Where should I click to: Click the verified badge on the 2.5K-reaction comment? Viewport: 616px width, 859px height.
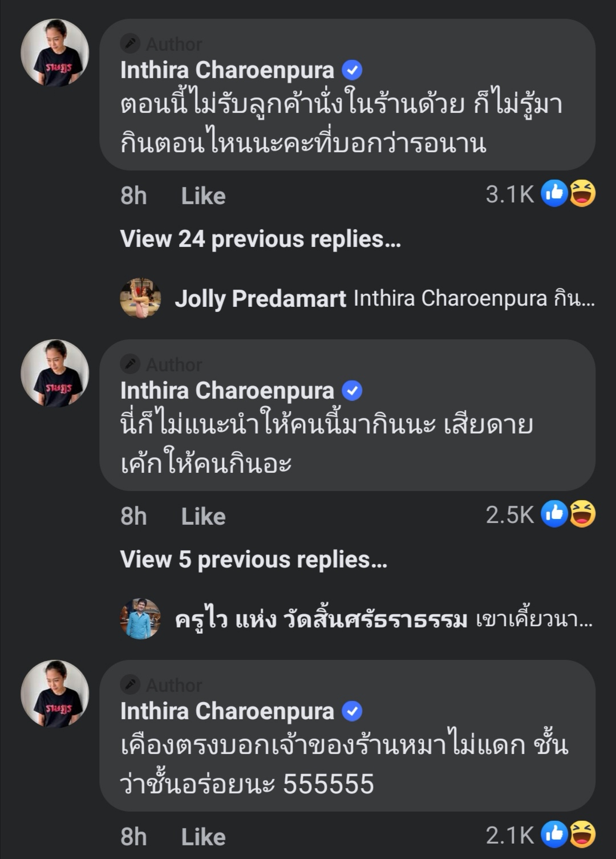[x=352, y=391]
